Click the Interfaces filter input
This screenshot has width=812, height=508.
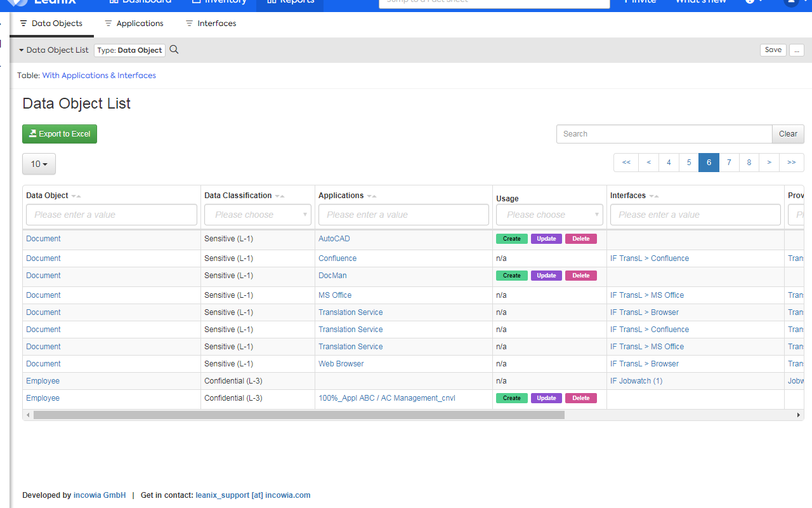(695, 215)
